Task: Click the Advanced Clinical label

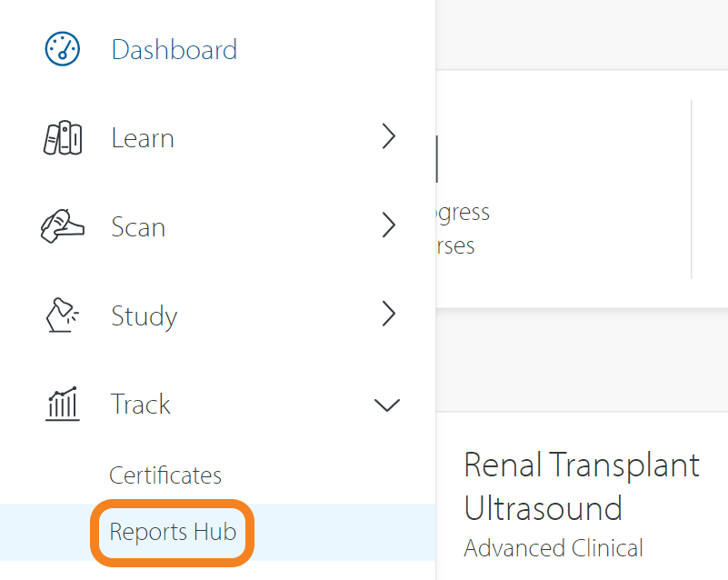Action: coord(553,548)
